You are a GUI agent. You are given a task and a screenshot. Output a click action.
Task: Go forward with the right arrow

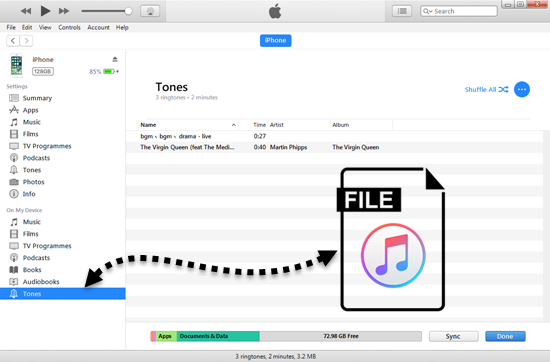(26, 41)
